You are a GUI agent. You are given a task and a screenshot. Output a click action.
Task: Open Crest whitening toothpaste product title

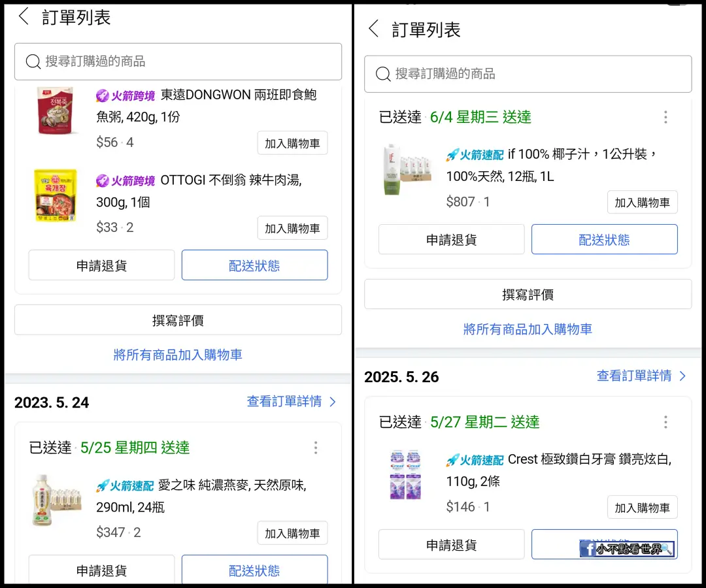pyautogui.click(x=559, y=470)
